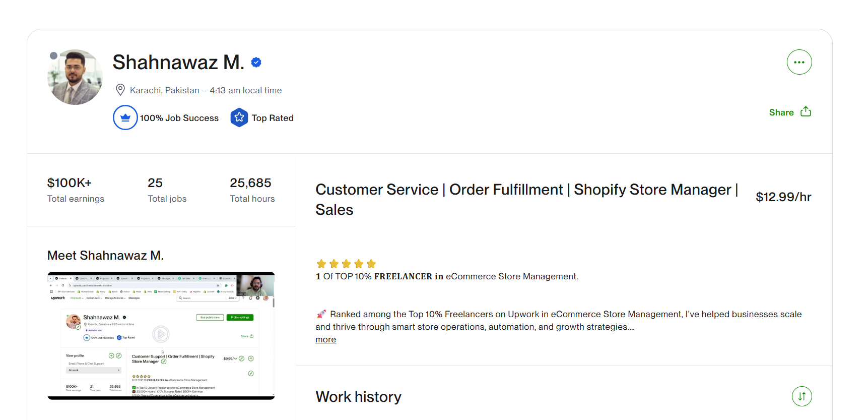Viewport: 868px width, 420px height.
Task: Click the Top Rated label
Action: pyautogui.click(x=273, y=118)
